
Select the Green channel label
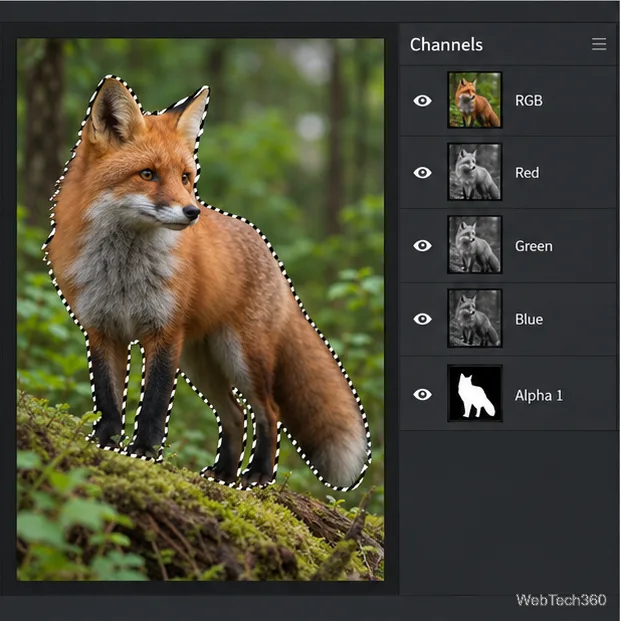[534, 246]
